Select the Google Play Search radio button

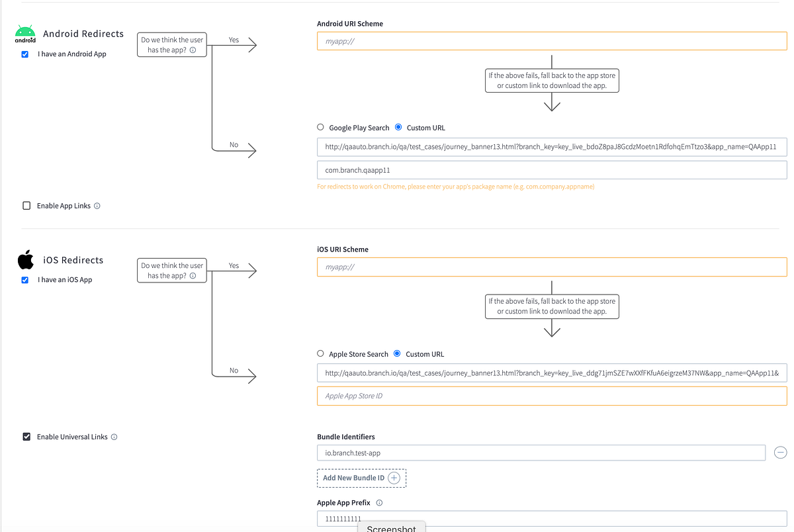tap(320, 127)
